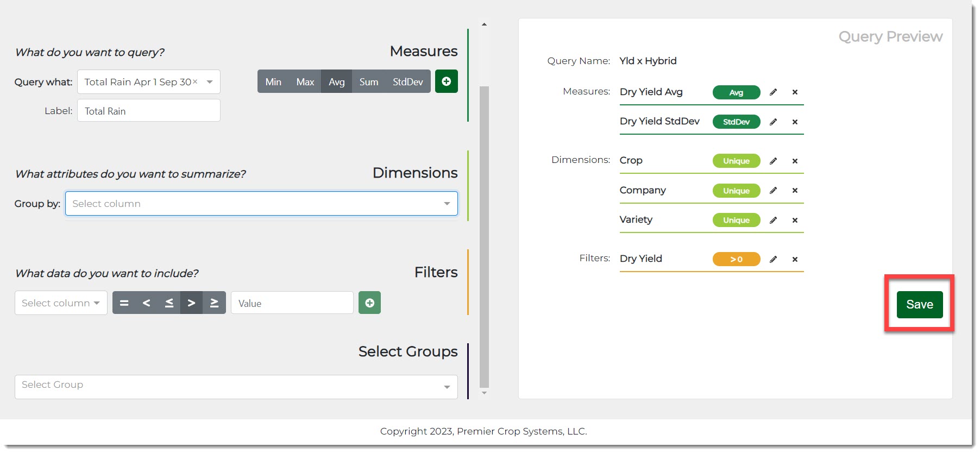Image resolution: width=980 pixels, height=453 pixels.
Task: Click the vertical scrollbar down arrow
Action: pos(484,393)
